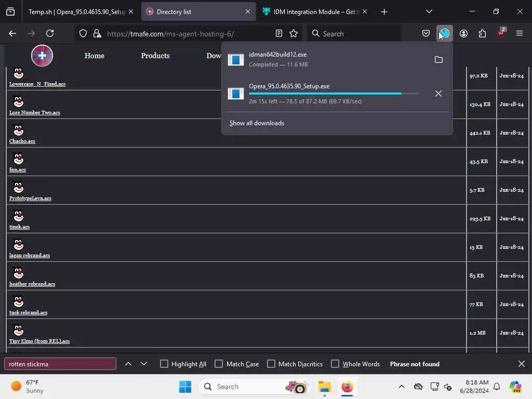Open Firefox account icon
Viewport: 532px width, 399px height.
coord(463,34)
